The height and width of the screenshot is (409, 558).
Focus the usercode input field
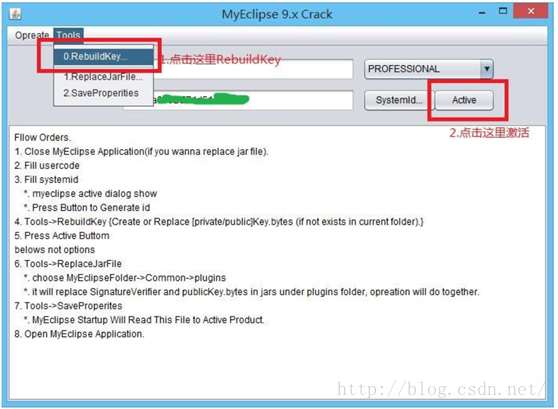click(x=253, y=69)
